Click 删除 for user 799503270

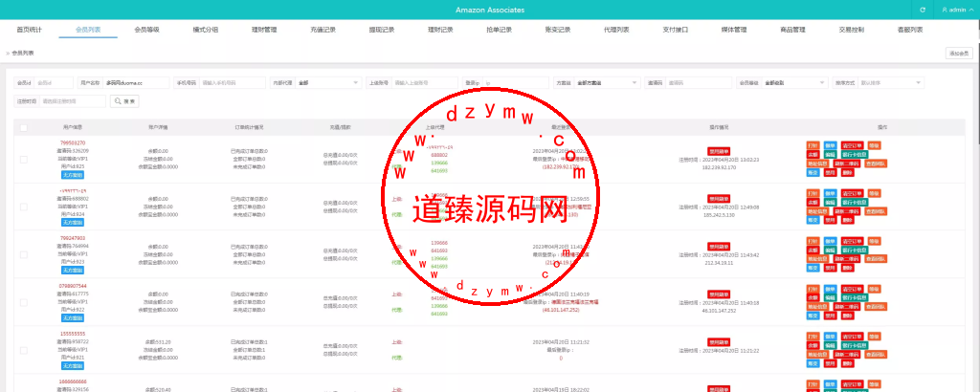(848, 172)
